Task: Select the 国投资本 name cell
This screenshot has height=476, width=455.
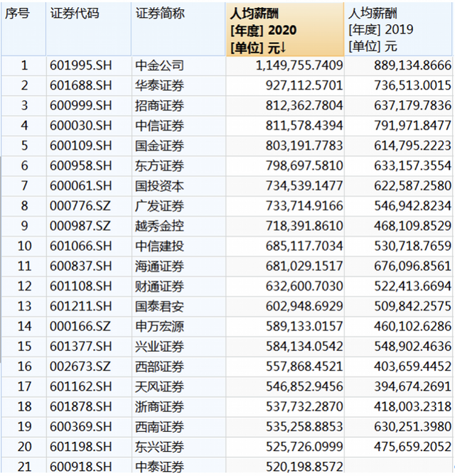Action: tap(178, 186)
